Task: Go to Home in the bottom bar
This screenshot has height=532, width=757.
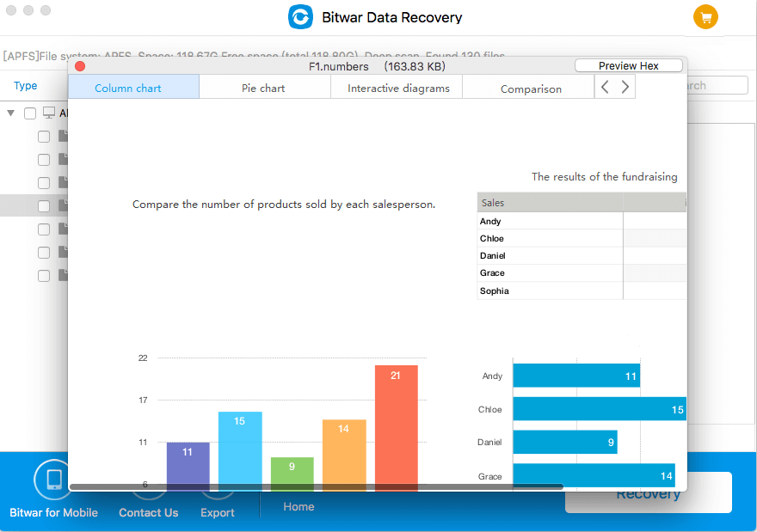Action: click(298, 507)
